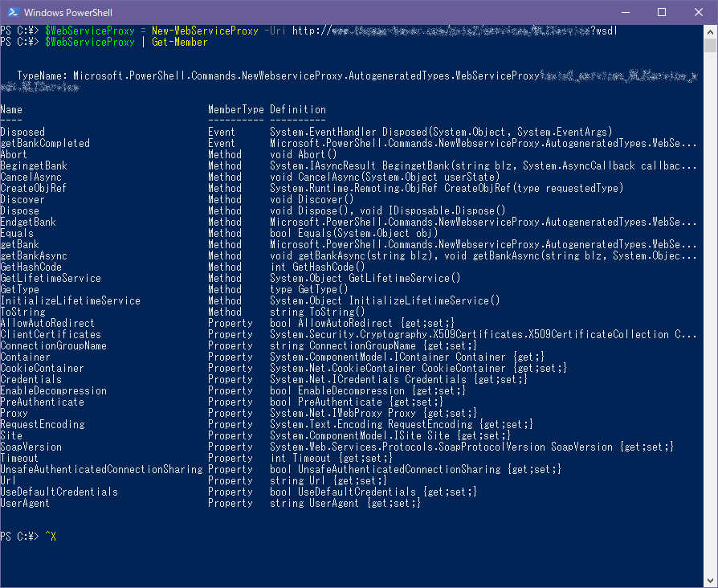Screen dimensions: 718x588
Task: Click the EnableDecompression property name
Action: [53, 390]
